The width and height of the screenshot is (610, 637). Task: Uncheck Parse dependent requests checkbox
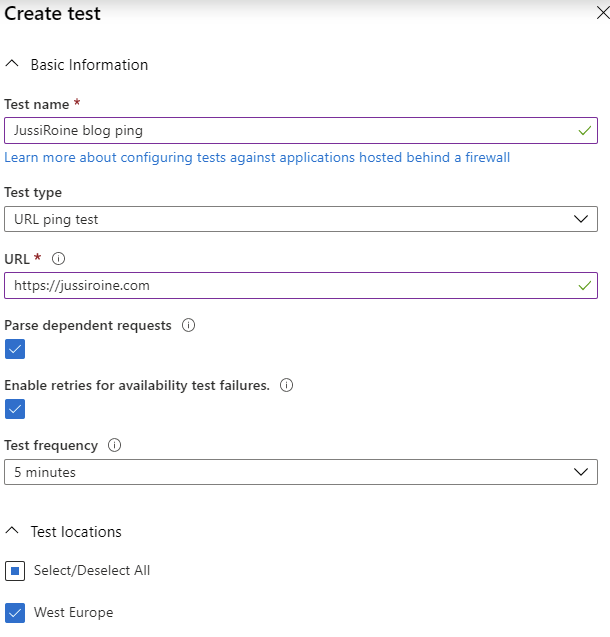[x=15, y=349]
